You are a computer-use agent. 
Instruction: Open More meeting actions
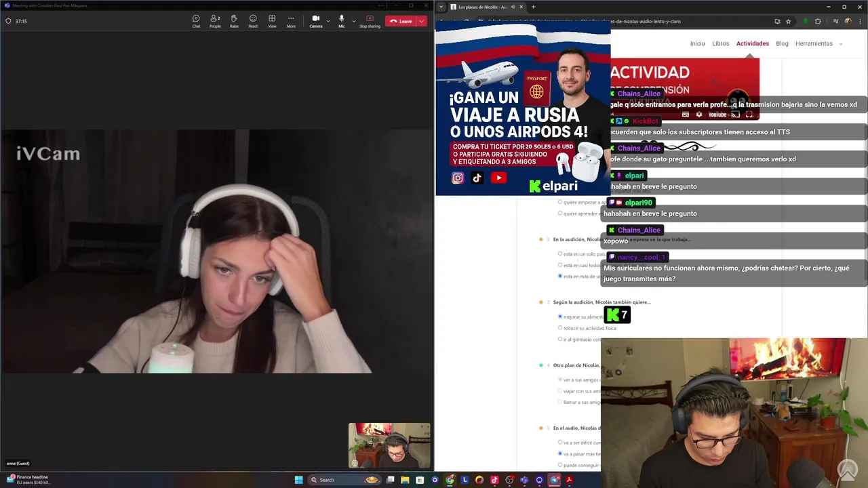(x=291, y=21)
